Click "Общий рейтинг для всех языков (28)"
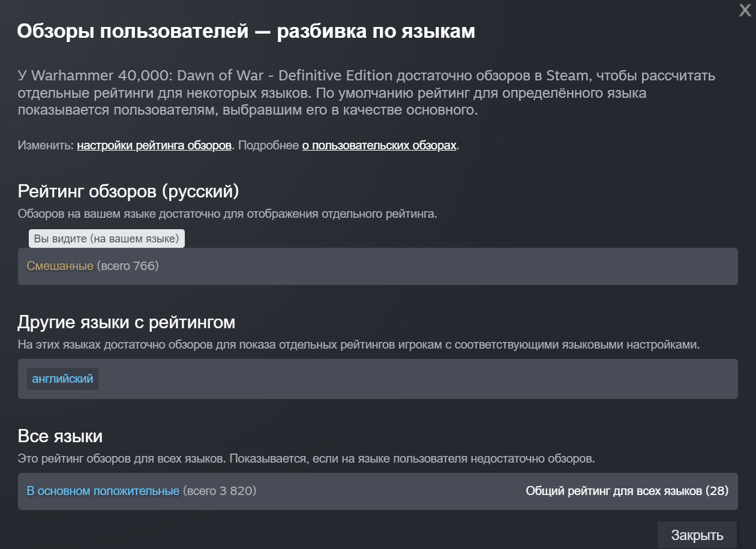Viewport: 756px width, 549px height. (x=627, y=491)
